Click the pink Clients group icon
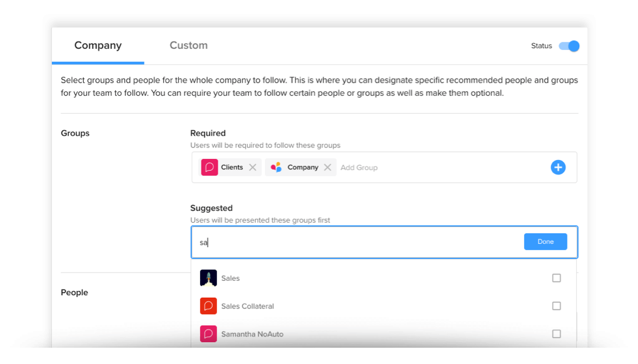The image size is (638, 364). click(209, 167)
